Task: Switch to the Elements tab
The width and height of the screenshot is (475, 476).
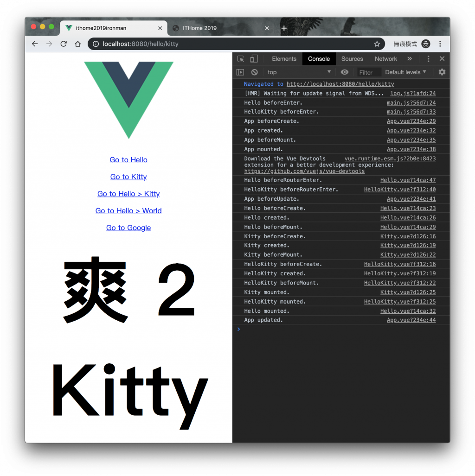Action: click(284, 58)
